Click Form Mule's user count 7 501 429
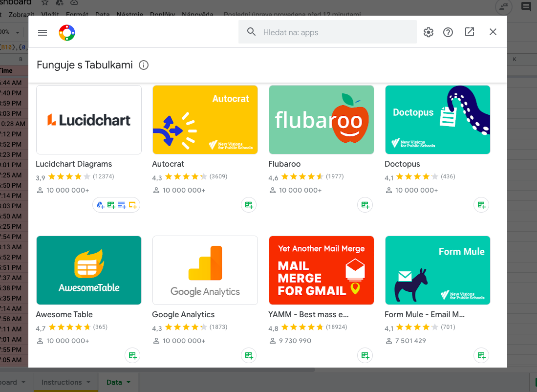 410,341
